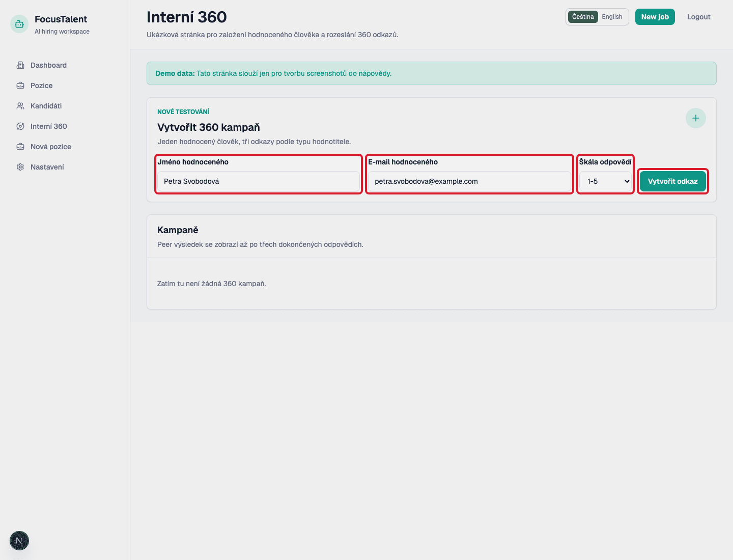Click the Vytvořit 360 kampaň heading
733x560 pixels.
(x=209, y=127)
